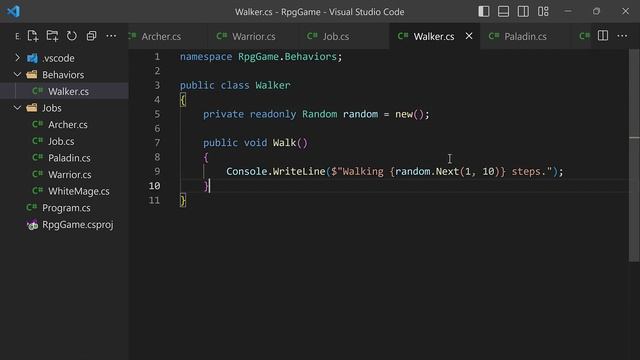Click the New File icon in Explorer
The width and height of the screenshot is (640, 360).
[x=33, y=36]
